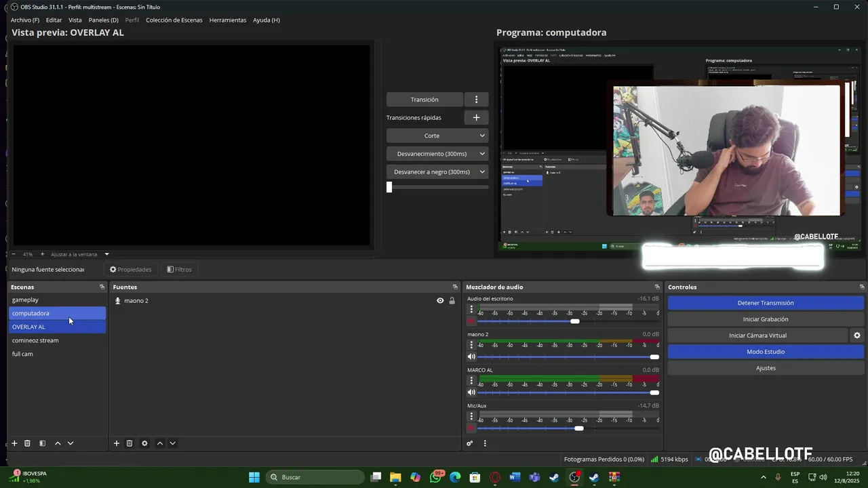Open preview scaling Ajustar a la ventana dropdown
Image resolution: width=868 pixels, height=488 pixels.
click(80, 254)
